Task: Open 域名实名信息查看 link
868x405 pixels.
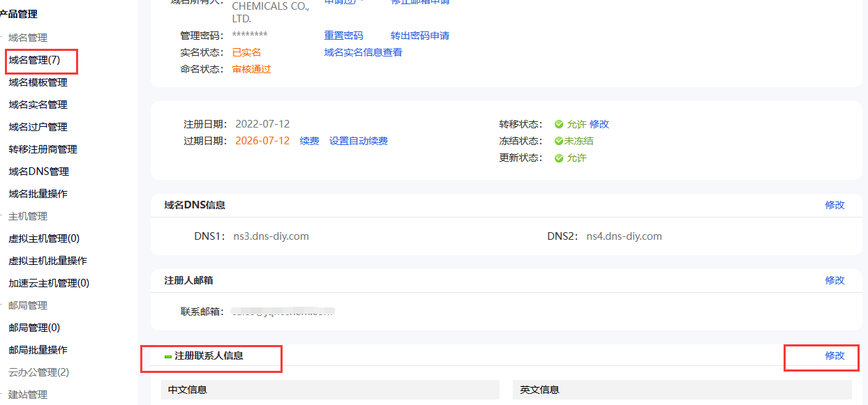Action: pos(363,52)
